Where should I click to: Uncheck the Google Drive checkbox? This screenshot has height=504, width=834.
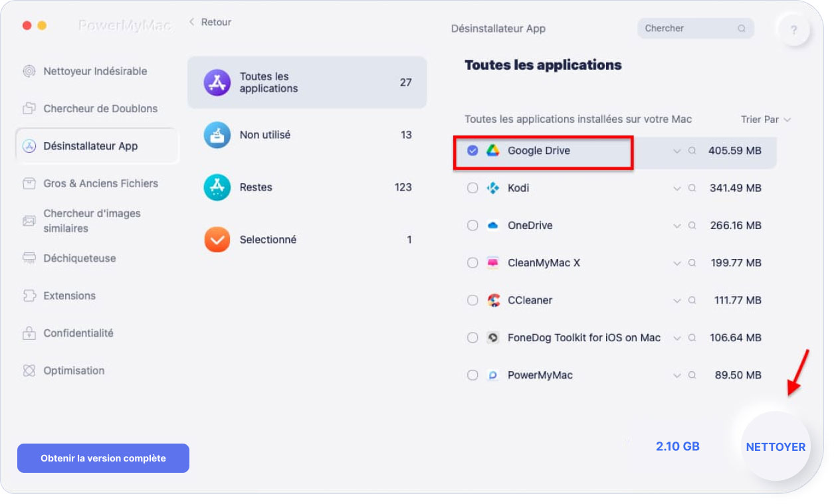(x=472, y=150)
